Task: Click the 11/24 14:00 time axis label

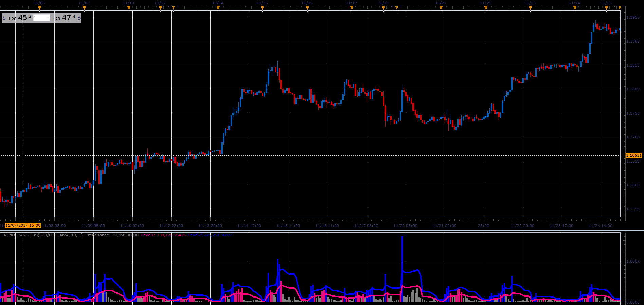Action: click(601, 226)
